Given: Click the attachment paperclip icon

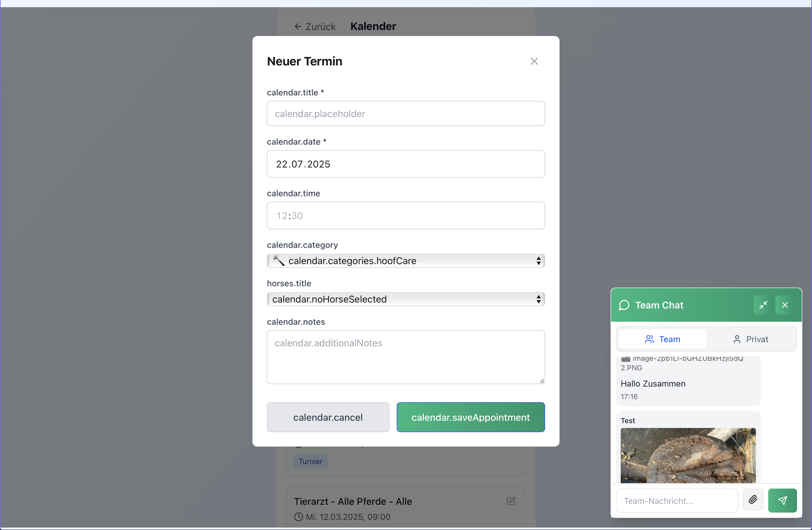Looking at the screenshot, I should 753,500.
